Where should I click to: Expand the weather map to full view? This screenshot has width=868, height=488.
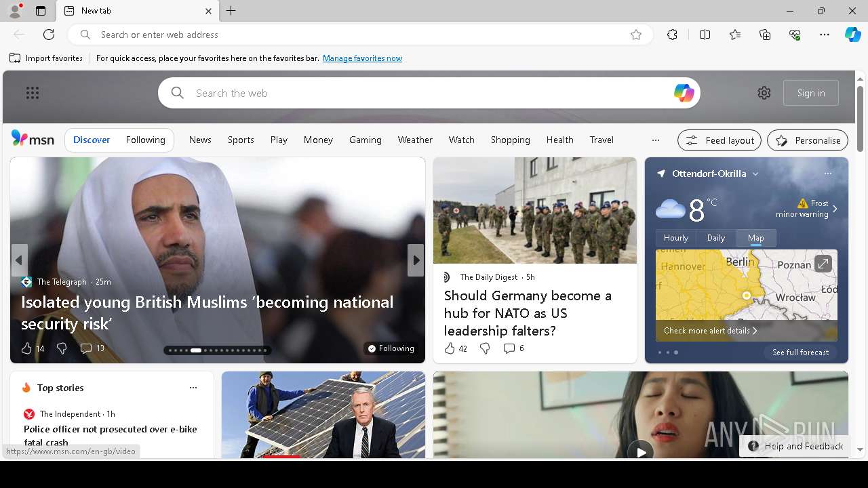823,264
